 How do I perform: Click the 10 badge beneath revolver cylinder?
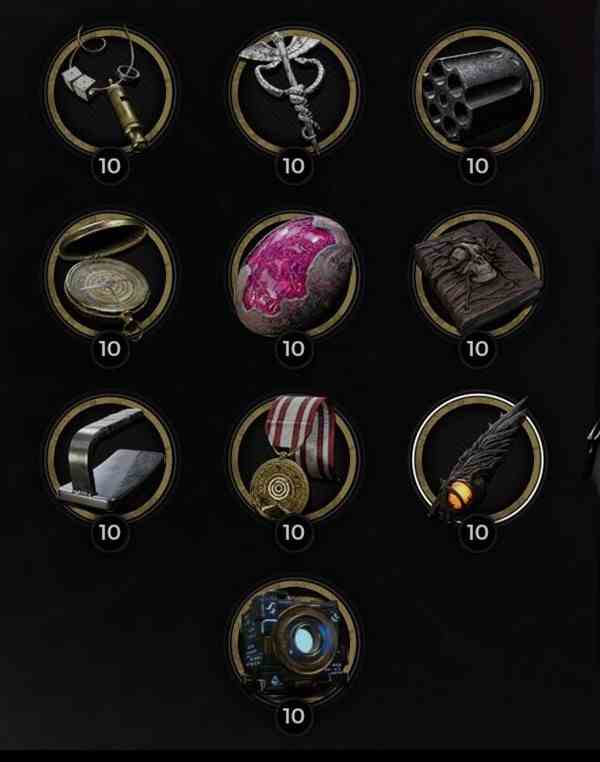[477, 166]
